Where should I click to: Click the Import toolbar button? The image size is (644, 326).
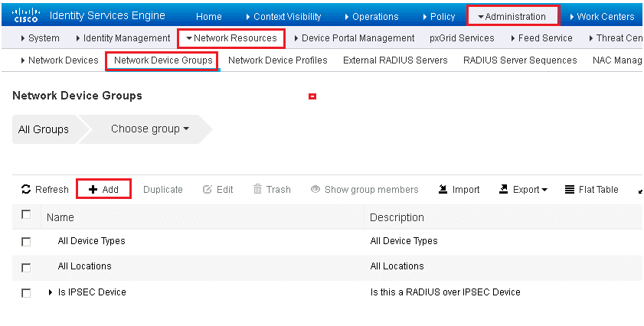click(459, 189)
